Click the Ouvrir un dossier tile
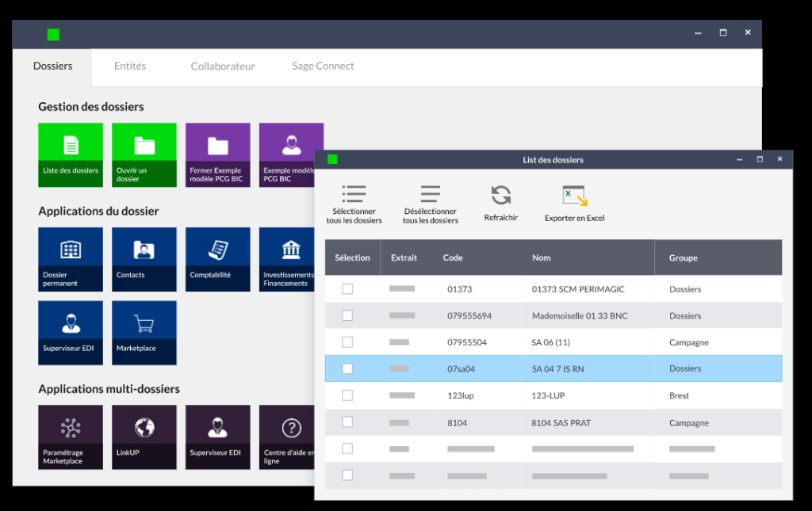This screenshot has height=511, width=812. [x=144, y=154]
